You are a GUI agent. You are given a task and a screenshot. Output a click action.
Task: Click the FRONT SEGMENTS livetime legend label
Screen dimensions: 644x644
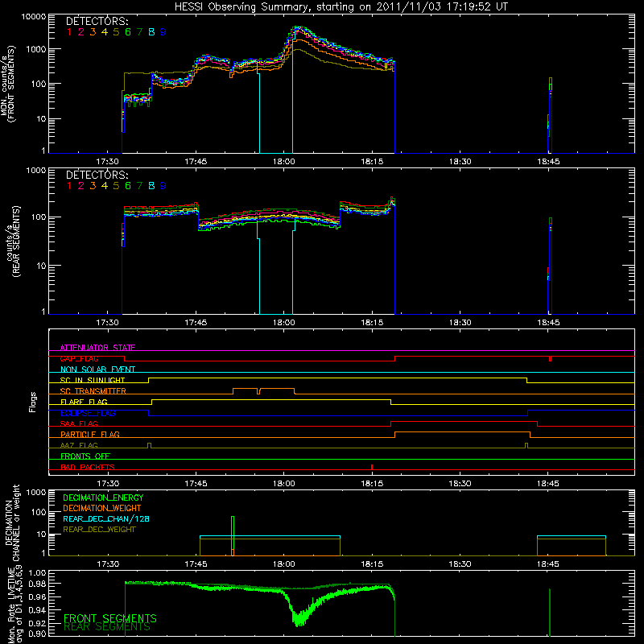pos(110,618)
